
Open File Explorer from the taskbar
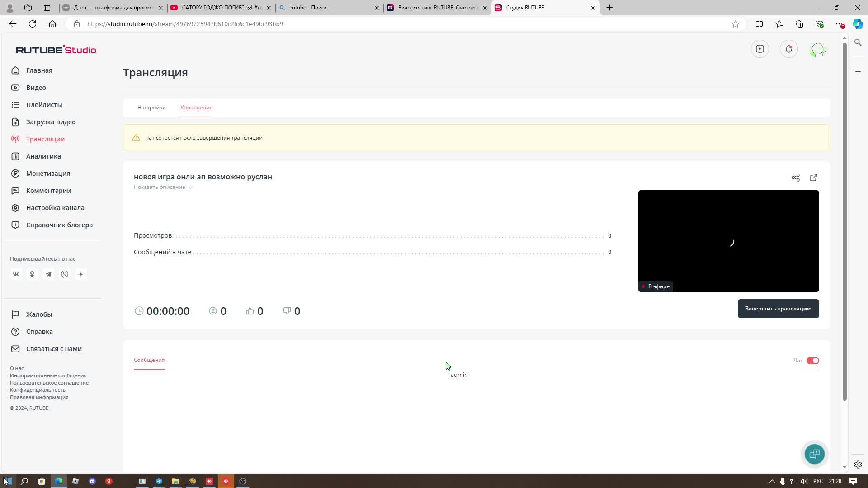[x=176, y=481]
